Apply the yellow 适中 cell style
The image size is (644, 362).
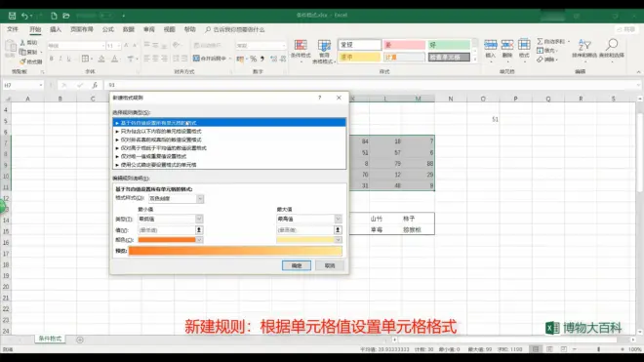point(359,58)
